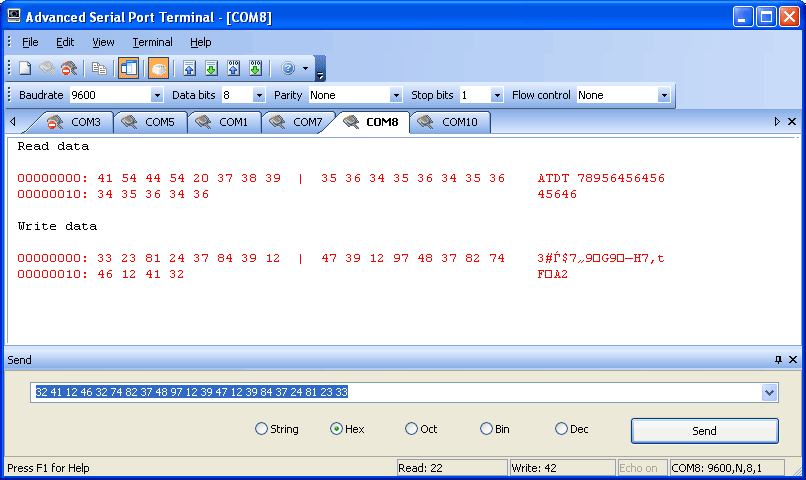Open the toolbar options overflow button
The height and width of the screenshot is (480, 806).
point(320,68)
